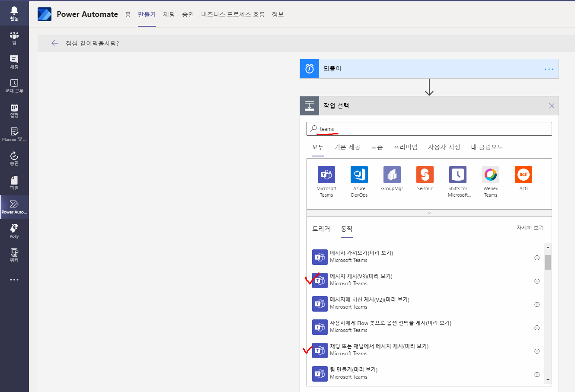
Task: Select the Act! connector
Action: tap(524, 178)
